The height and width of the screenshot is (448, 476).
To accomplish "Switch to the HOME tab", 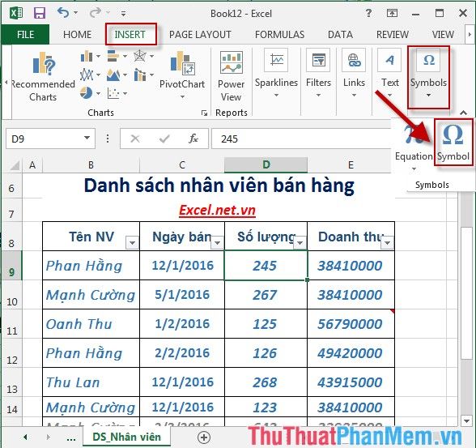I will click(78, 34).
